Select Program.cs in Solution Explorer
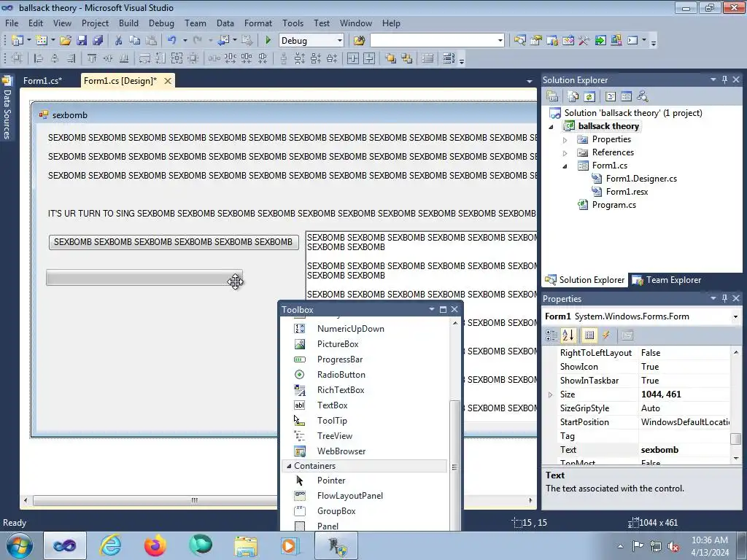 614,205
